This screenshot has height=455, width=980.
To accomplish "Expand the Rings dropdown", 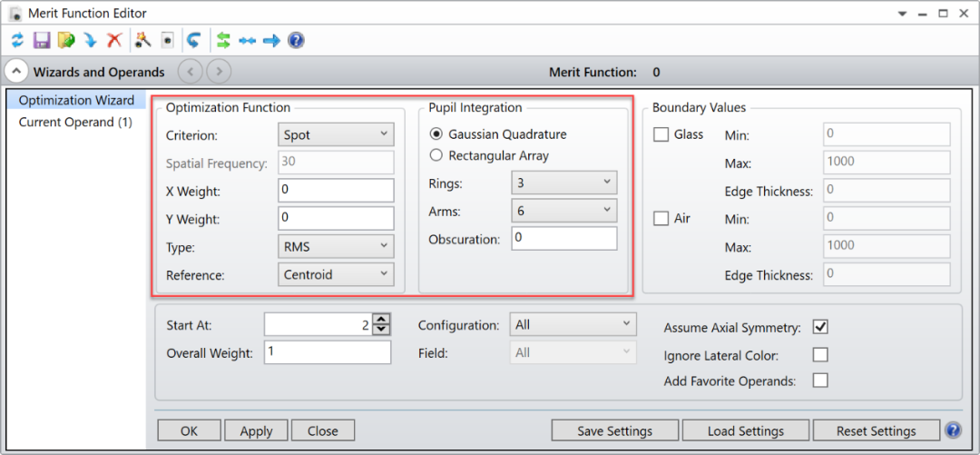I will click(x=563, y=183).
